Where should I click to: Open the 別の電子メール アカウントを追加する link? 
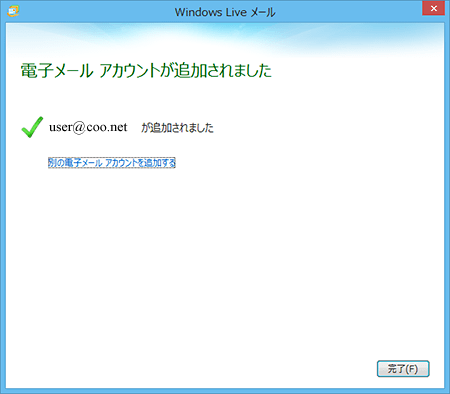(x=112, y=163)
